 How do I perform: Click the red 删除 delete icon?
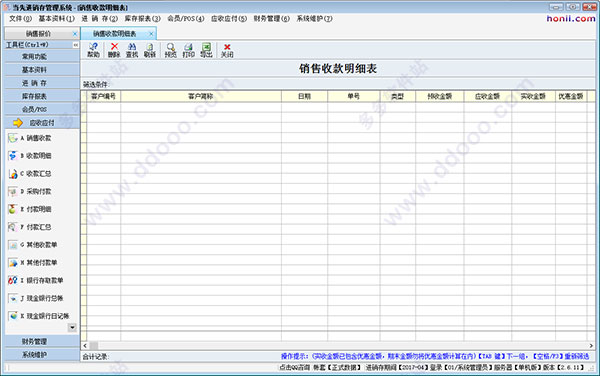click(114, 50)
